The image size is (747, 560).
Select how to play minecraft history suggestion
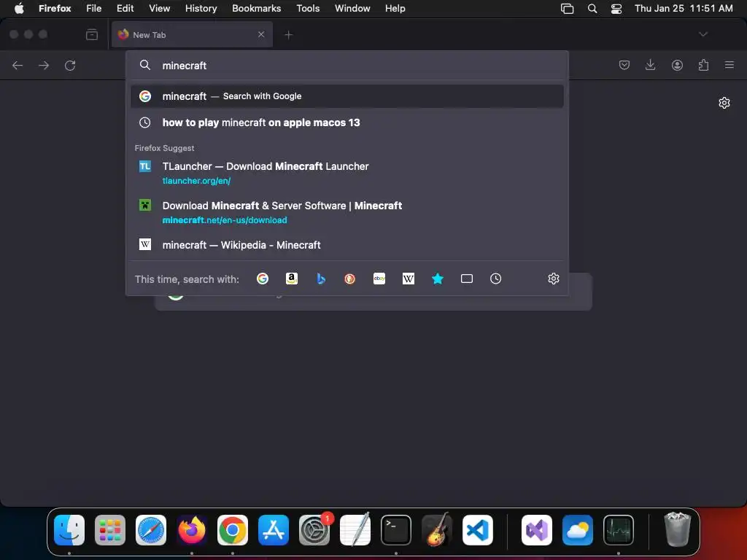(x=347, y=122)
